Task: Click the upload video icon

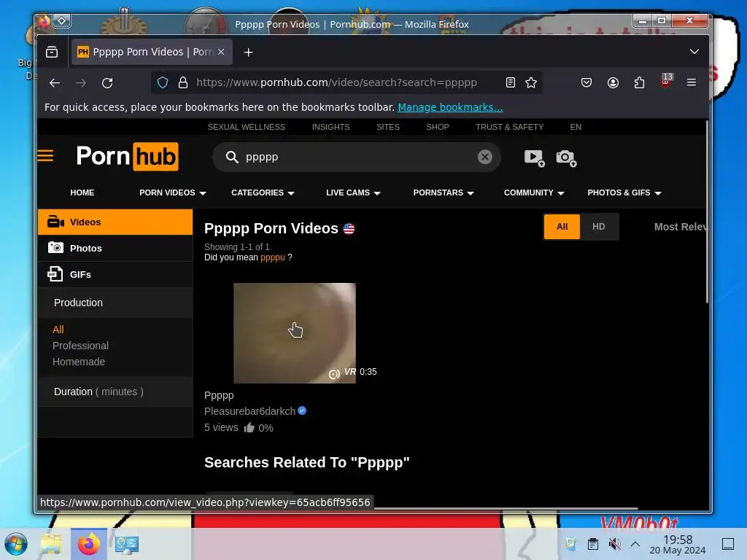Action: click(x=535, y=158)
